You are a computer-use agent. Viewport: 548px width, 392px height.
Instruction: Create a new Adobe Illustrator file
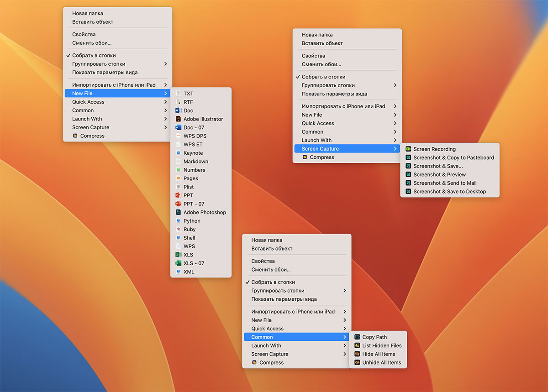tap(203, 119)
